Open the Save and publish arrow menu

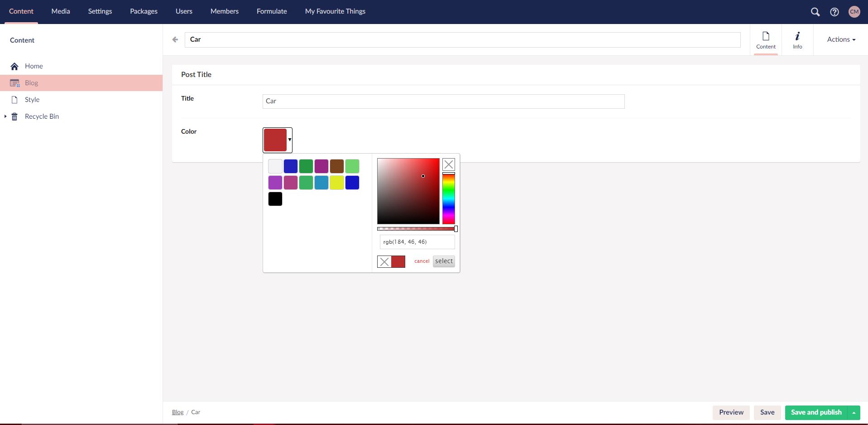[854, 412]
